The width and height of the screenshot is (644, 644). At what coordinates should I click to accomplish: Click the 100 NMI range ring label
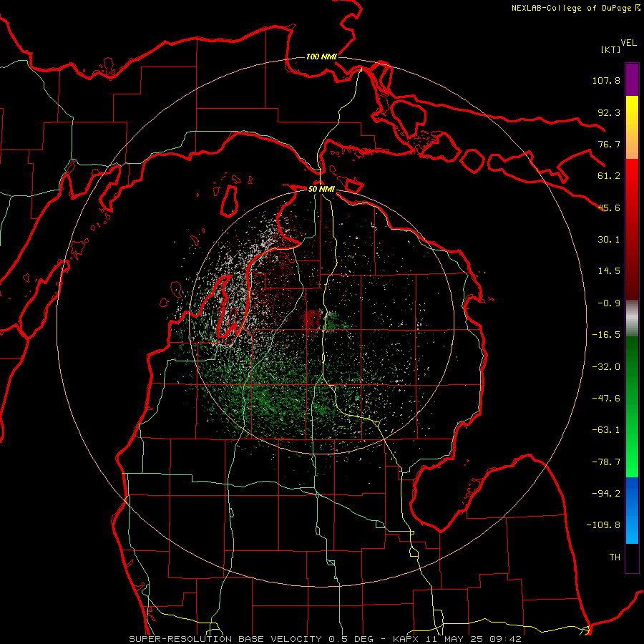click(x=321, y=57)
